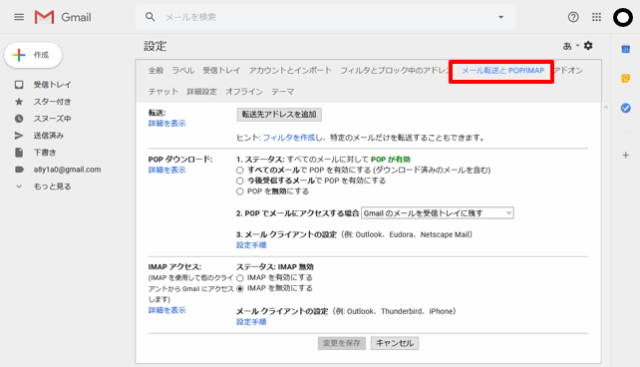Viewport: 640px width, 367px height.
Task: Open Gmail のメールを受信トレイに残す dropdown
Action: pyautogui.click(x=437, y=213)
